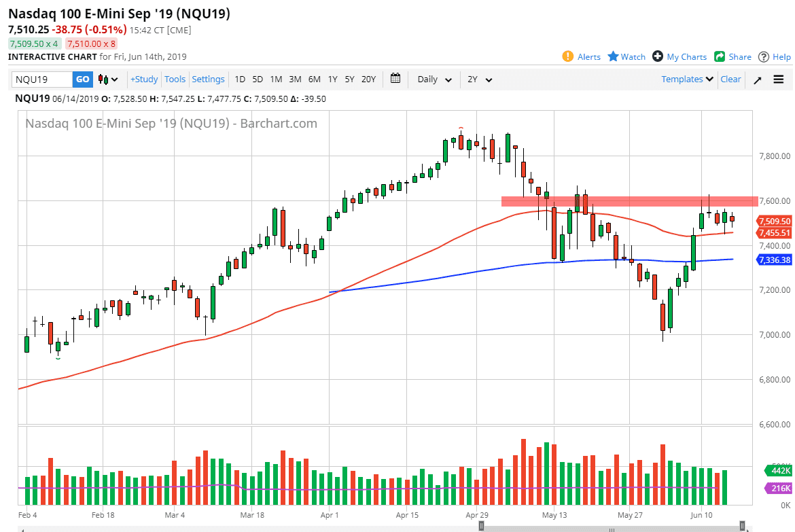Expand the Templates dropdown
Viewport: 795px width, 532px height.
tap(687, 79)
